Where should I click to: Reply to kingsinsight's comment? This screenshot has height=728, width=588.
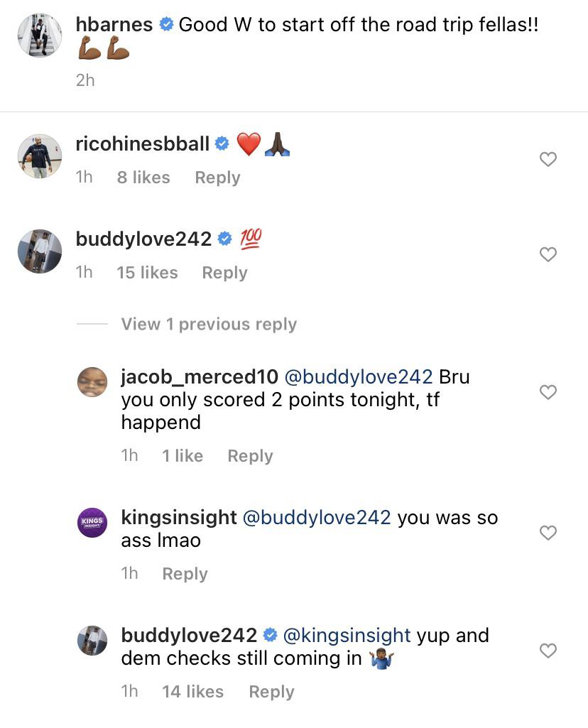[185, 574]
